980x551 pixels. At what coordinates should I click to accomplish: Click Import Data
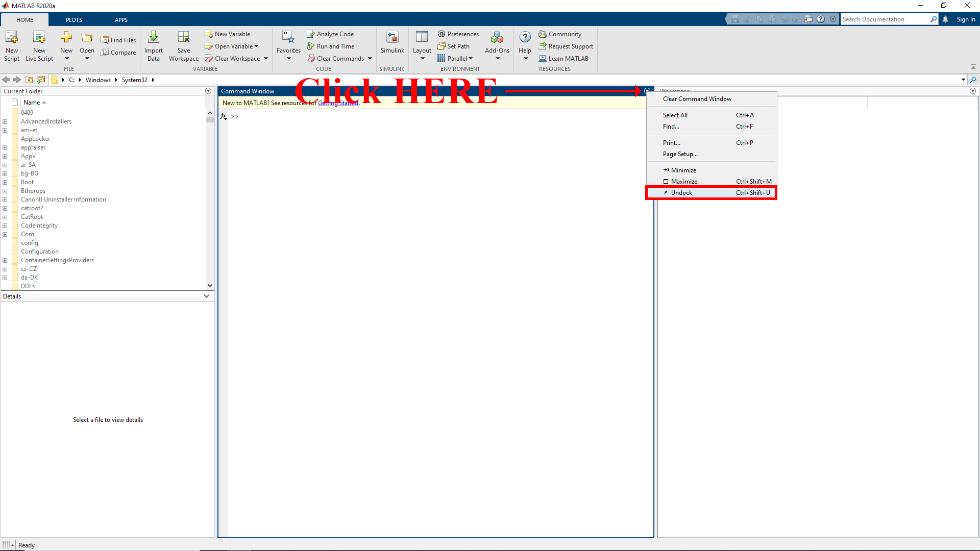(x=154, y=46)
